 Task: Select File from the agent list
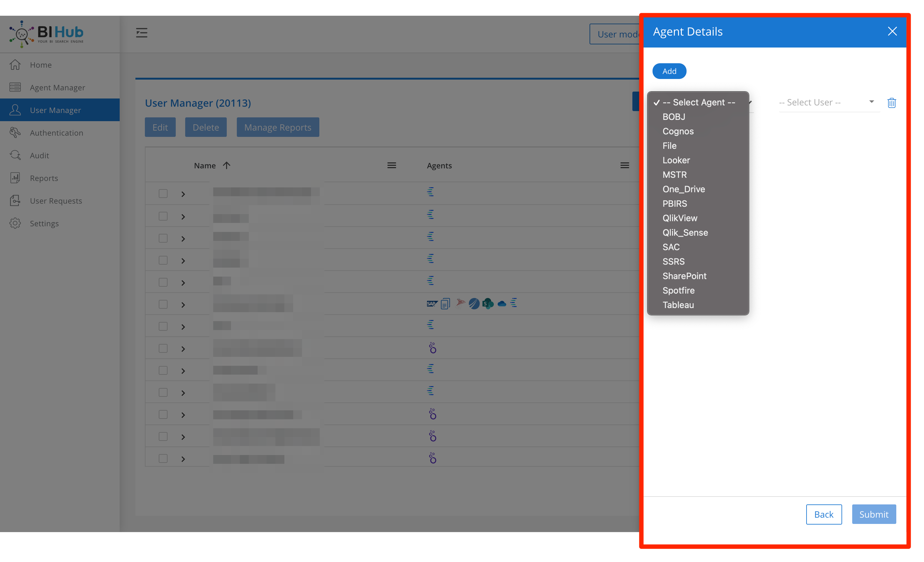[698, 146]
